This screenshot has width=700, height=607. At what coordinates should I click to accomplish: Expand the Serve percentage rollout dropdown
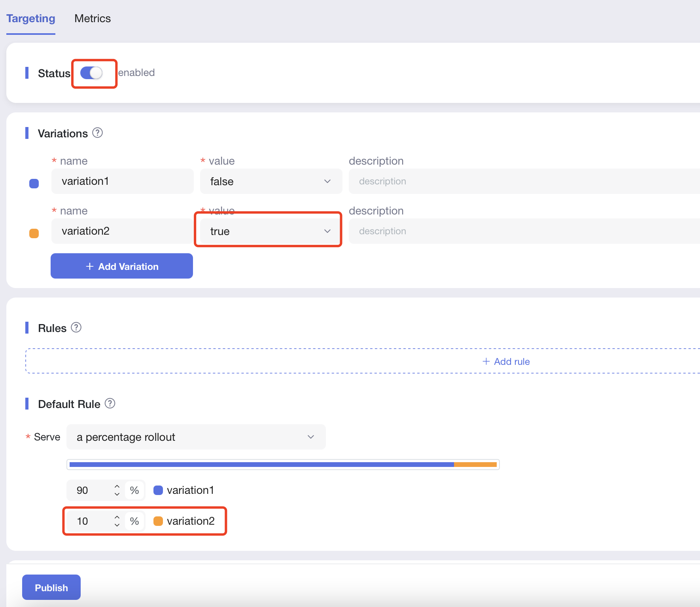click(196, 437)
